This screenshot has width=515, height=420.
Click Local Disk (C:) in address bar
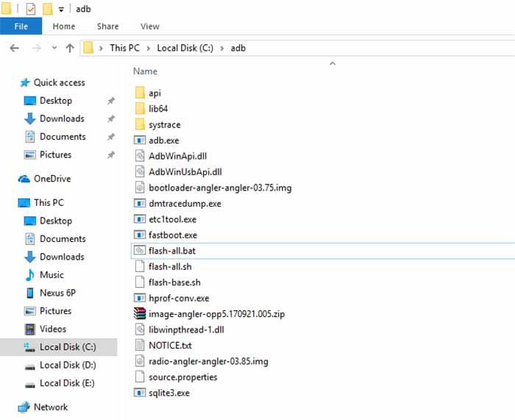coord(185,48)
